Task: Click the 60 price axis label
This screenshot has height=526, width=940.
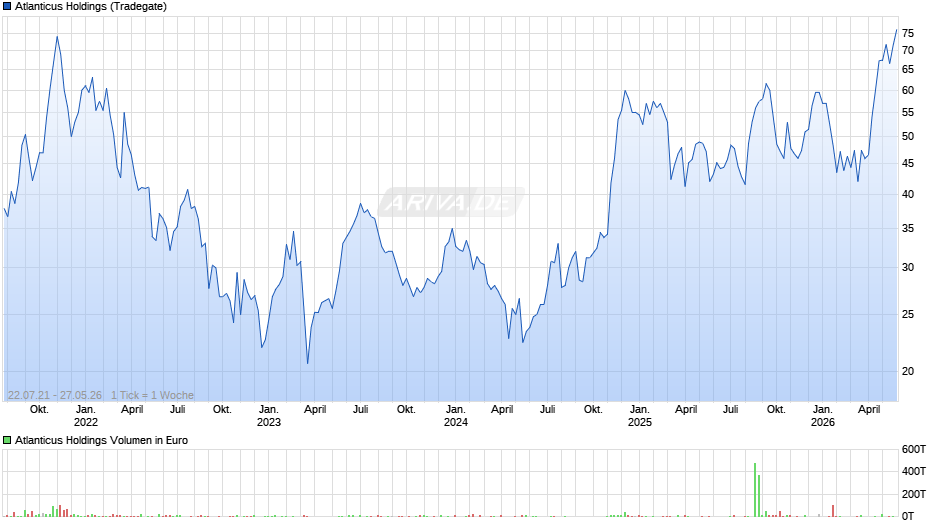Action: [908, 91]
